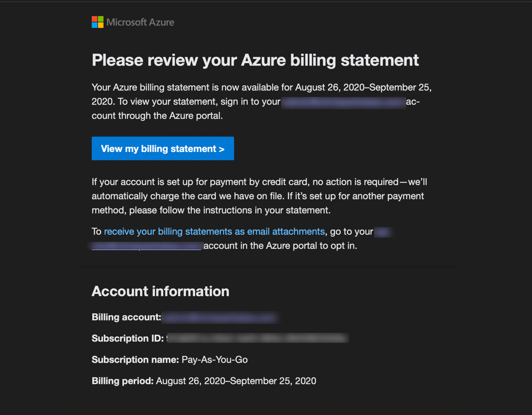Screen dimensions: 532x415
Task: Select the Subscription name label
Action: coord(135,359)
